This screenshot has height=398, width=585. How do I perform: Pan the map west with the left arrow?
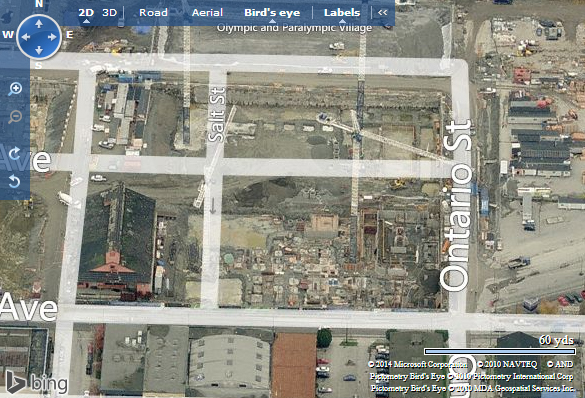[26, 37]
